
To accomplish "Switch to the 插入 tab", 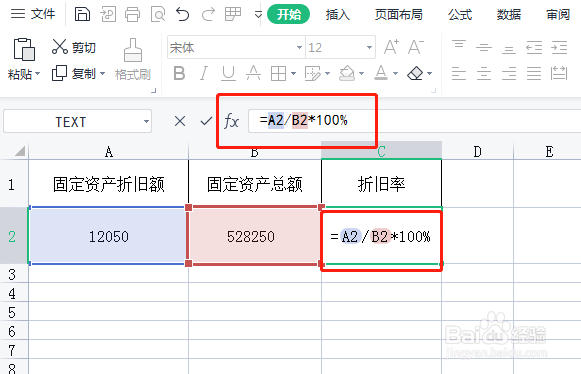I will coord(338,14).
